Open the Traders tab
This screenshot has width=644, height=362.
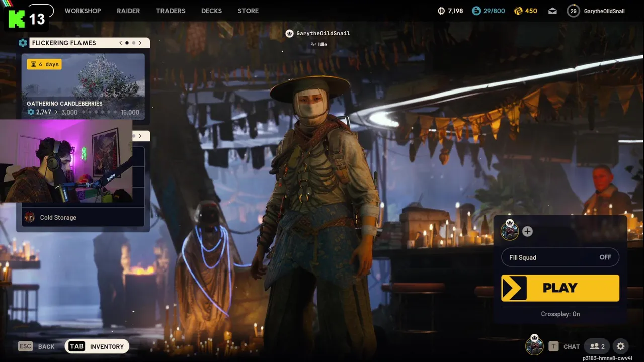click(x=171, y=11)
